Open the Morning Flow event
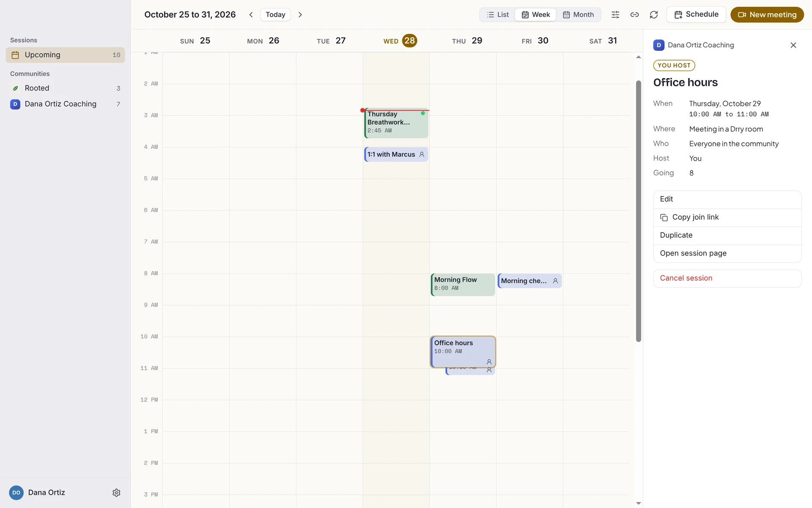This screenshot has width=812, height=508. pyautogui.click(x=463, y=284)
